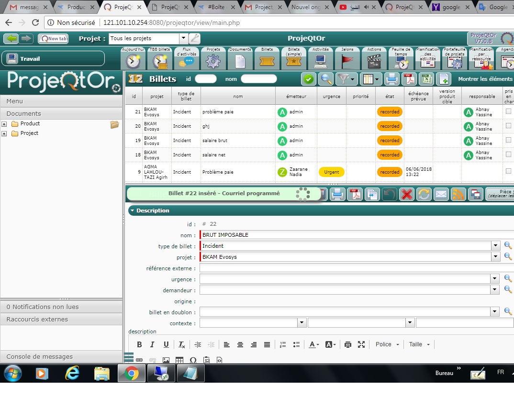Image resolution: width=514 pixels, height=420 pixels.
Task: Open the text color picker in editor
Action: 314,344
